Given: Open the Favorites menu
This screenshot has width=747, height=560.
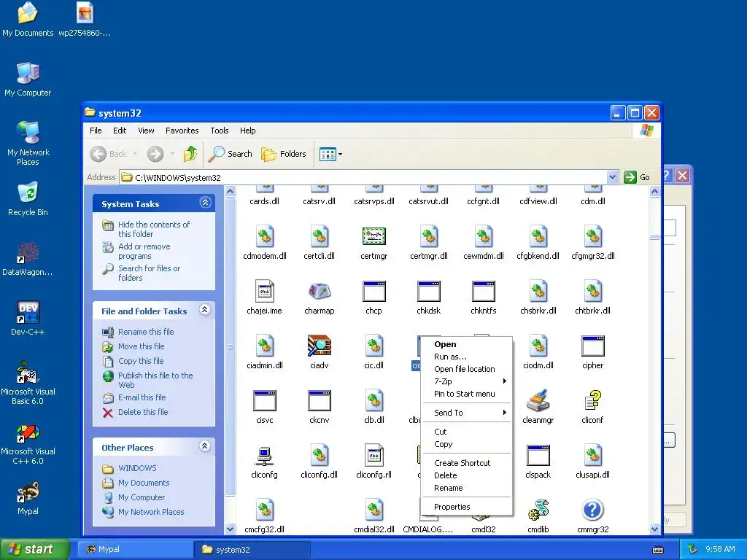Looking at the screenshot, I should (182, 131).
